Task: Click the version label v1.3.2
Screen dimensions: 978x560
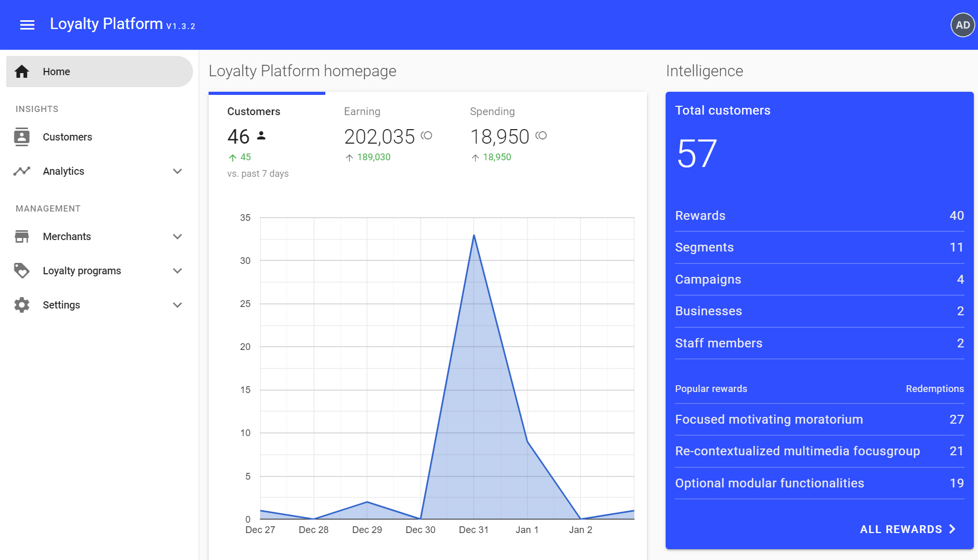Action: click(x=181, y=26)
